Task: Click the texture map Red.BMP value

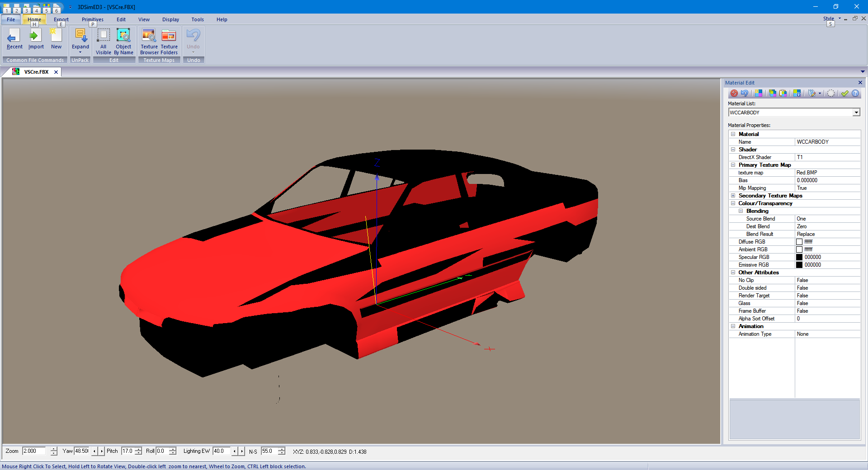Action: click(827, 173)
